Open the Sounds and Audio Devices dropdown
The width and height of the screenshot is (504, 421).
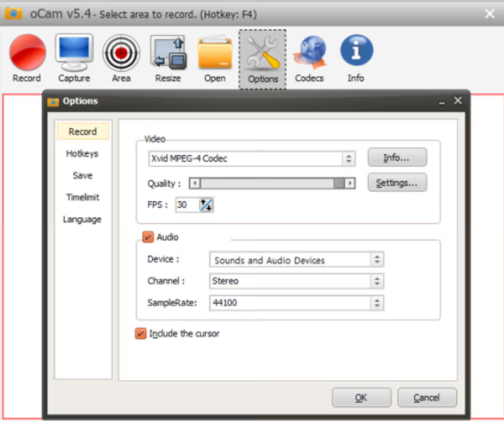(x=297, y=260)
